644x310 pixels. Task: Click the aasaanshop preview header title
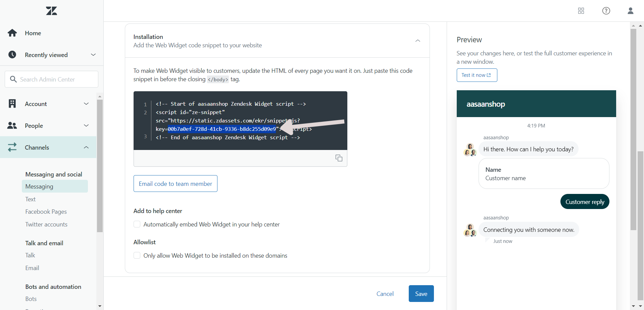pyautogui.click(x=486, y=104)
